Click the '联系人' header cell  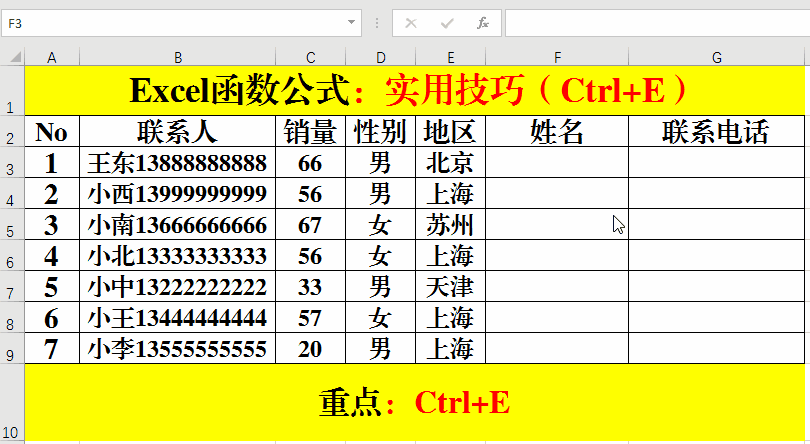(x=178, y=131)
